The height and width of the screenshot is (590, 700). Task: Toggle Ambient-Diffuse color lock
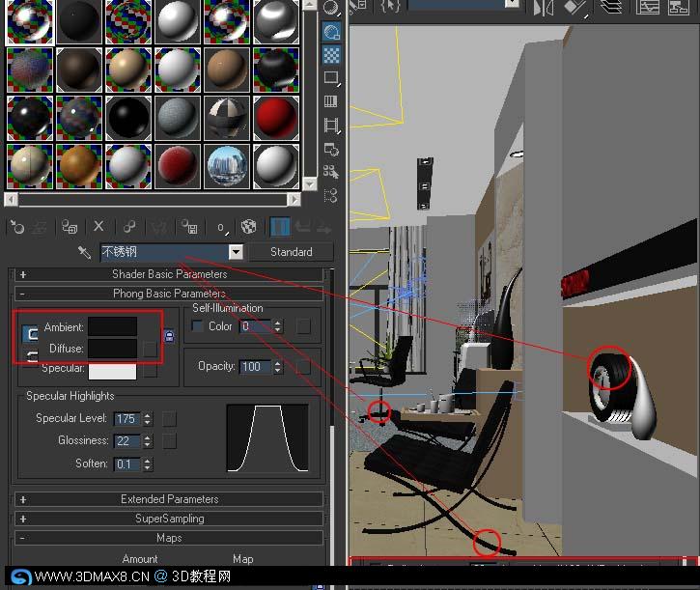30,333
